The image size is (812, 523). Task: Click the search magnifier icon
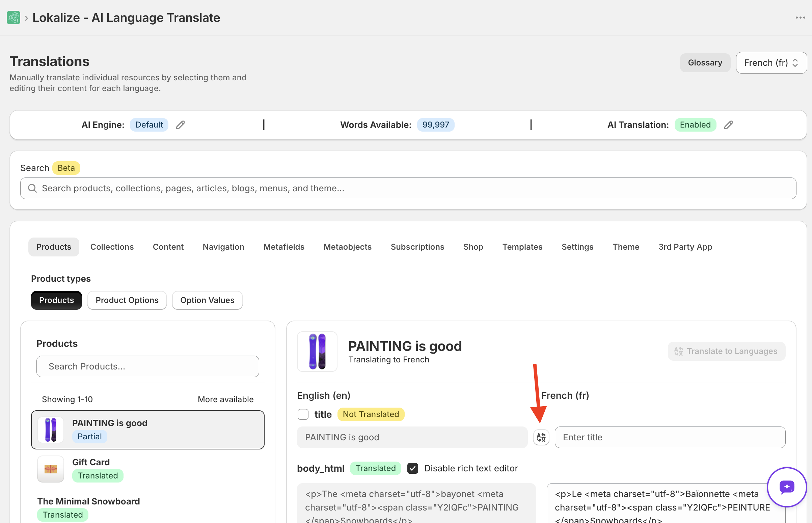[32, 188]
